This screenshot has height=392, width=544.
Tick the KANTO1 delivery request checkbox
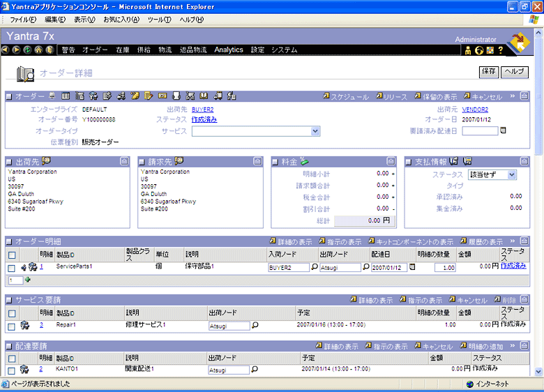click(11, 370)
